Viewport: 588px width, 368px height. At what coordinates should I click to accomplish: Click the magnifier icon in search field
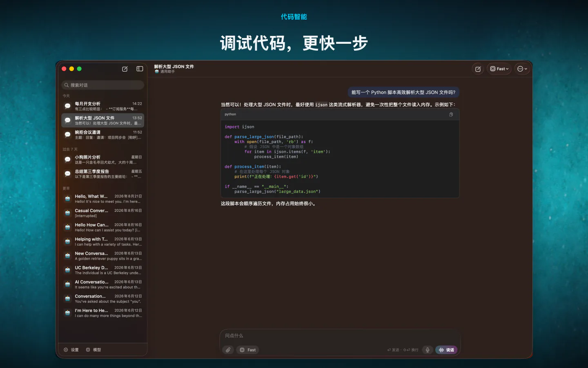(67, 85)
